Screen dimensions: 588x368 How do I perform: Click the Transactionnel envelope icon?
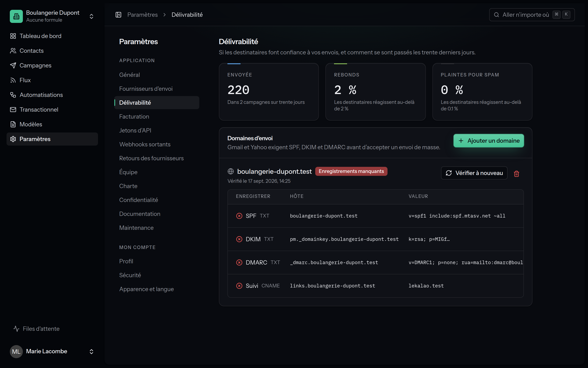pos(13,110)
